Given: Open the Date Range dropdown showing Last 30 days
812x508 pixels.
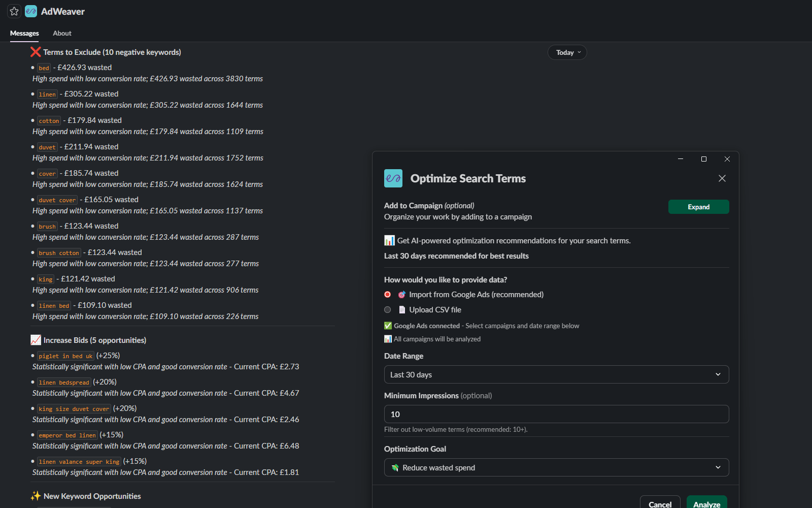Looking at the screenshot, I should click(x=556, y=374).
